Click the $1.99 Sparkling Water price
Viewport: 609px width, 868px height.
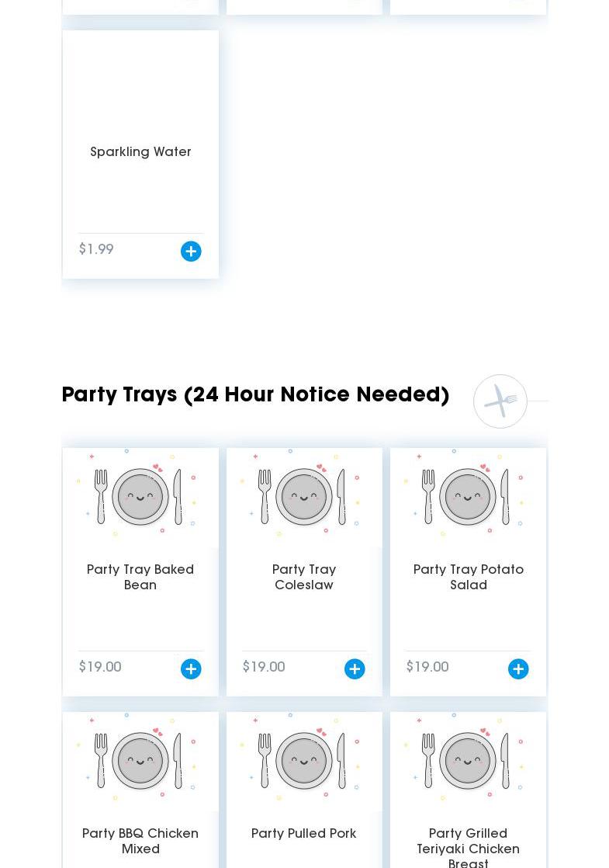pos(96,250)
